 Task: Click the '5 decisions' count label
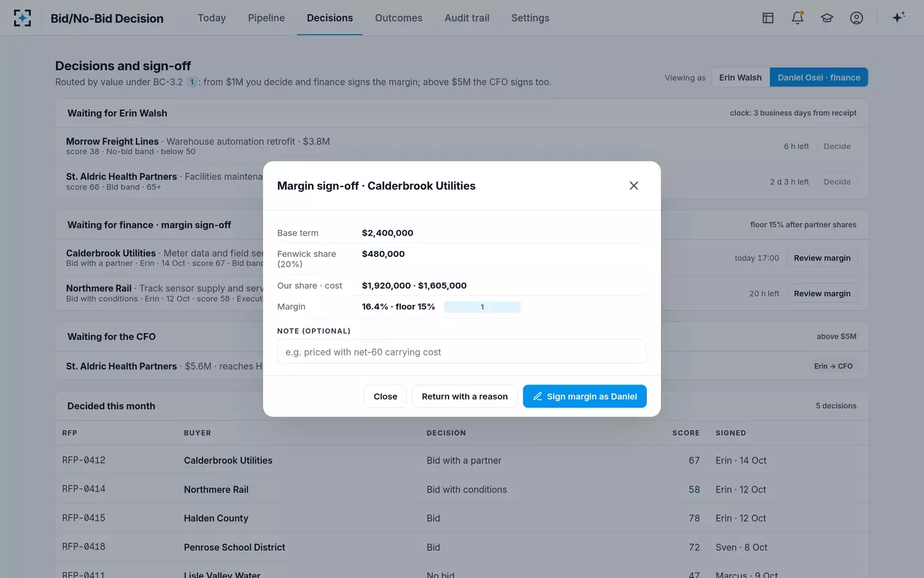click(x=836, y=406)
